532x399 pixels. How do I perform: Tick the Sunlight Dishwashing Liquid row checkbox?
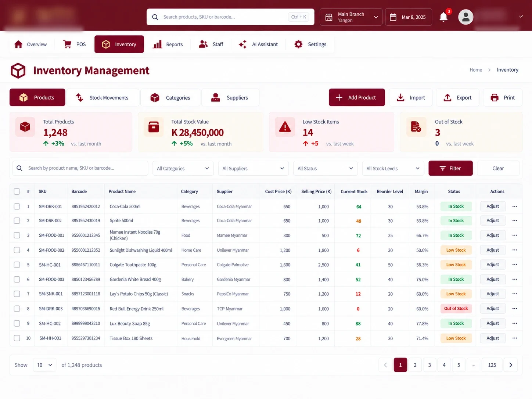tap(17, 250)
